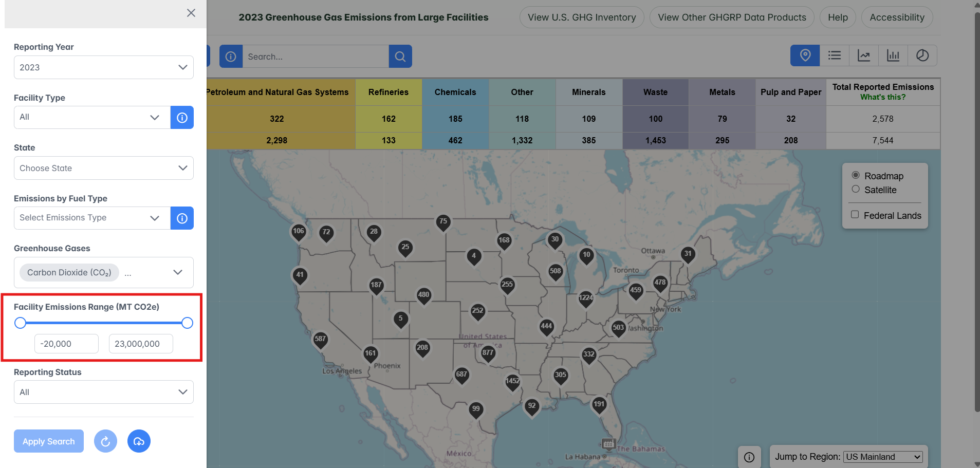Open the What's this? link
Viewport: 980px width, 468px height.
883,97
